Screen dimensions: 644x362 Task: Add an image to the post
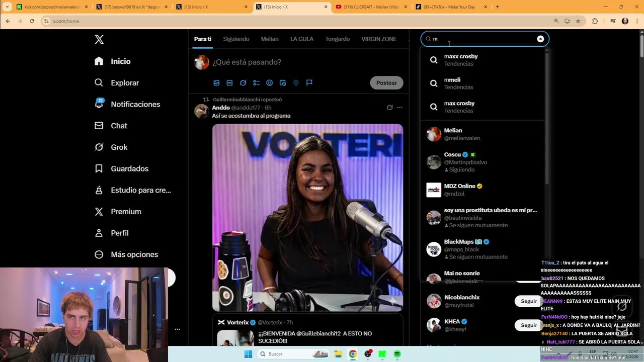tap(216, 83)
